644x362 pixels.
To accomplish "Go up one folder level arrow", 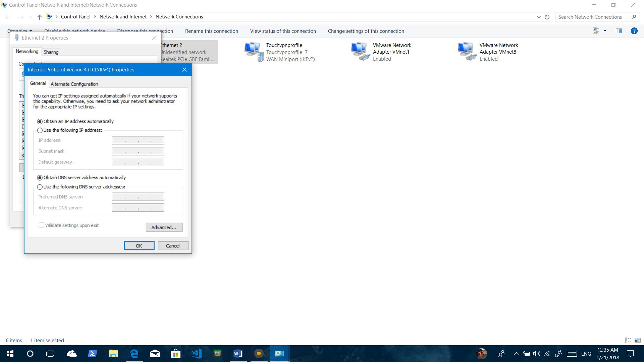I will click(x=40, y=17).
